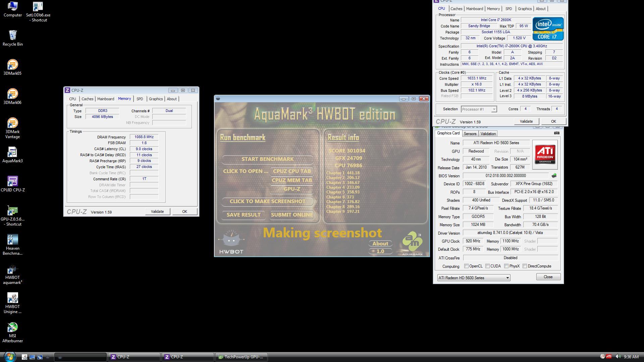Open the Validation tab in GPU-Z
This screenshot has height=362, width=644.
[488, 134]
